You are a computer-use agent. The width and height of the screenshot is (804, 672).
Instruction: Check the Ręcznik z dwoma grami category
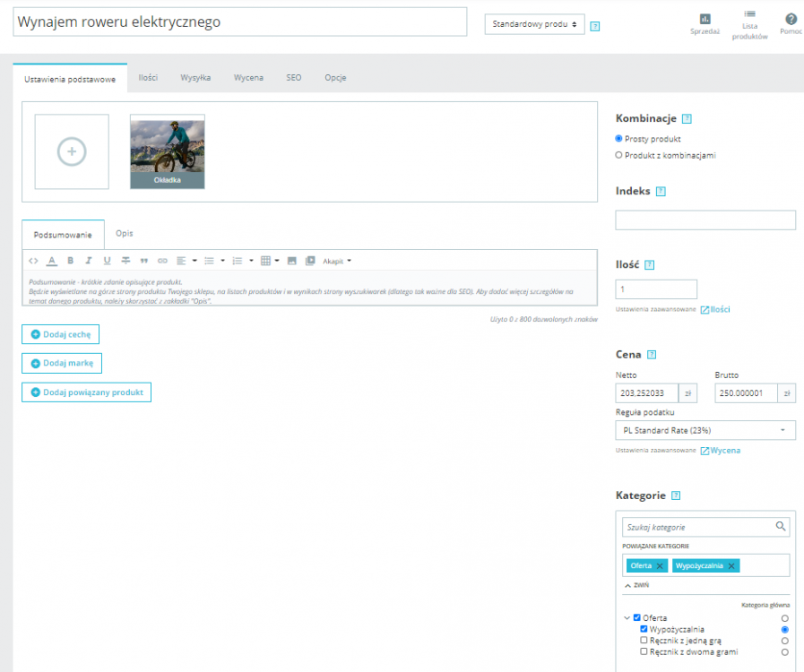coord(644,651)
